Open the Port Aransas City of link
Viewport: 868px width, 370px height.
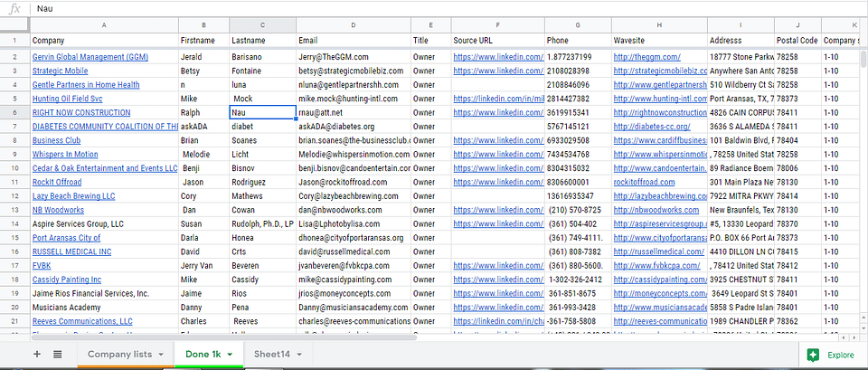tap(66, 238)
